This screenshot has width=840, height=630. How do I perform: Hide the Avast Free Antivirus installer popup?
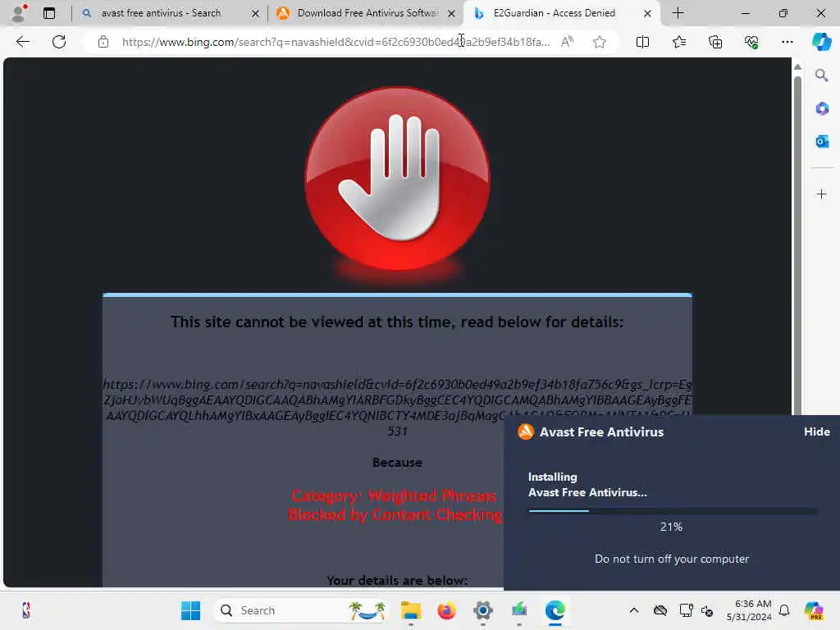coord(816,431)
